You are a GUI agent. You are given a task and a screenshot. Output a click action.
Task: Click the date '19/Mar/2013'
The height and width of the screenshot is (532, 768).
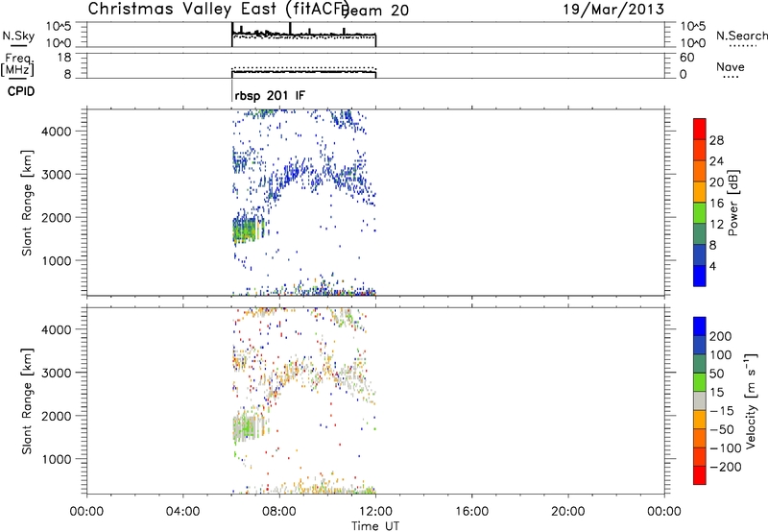pos(613,10)
